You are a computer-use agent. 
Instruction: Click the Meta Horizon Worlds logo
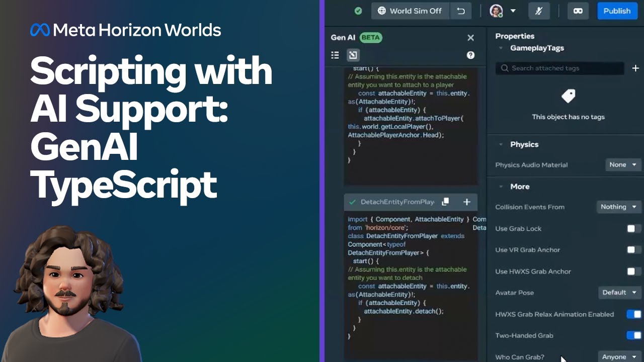coord(126,30)
